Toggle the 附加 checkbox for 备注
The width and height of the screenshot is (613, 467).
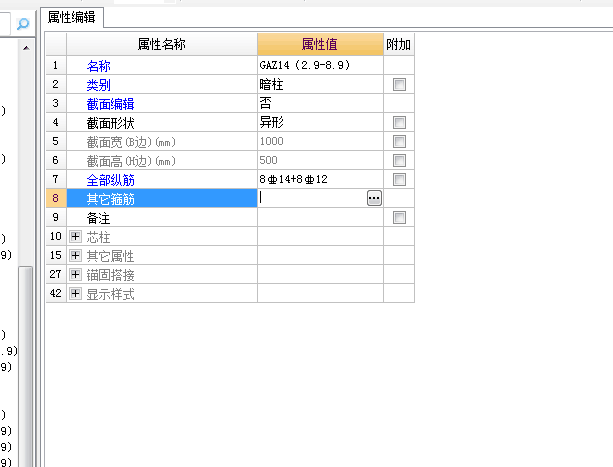(399, 218)
